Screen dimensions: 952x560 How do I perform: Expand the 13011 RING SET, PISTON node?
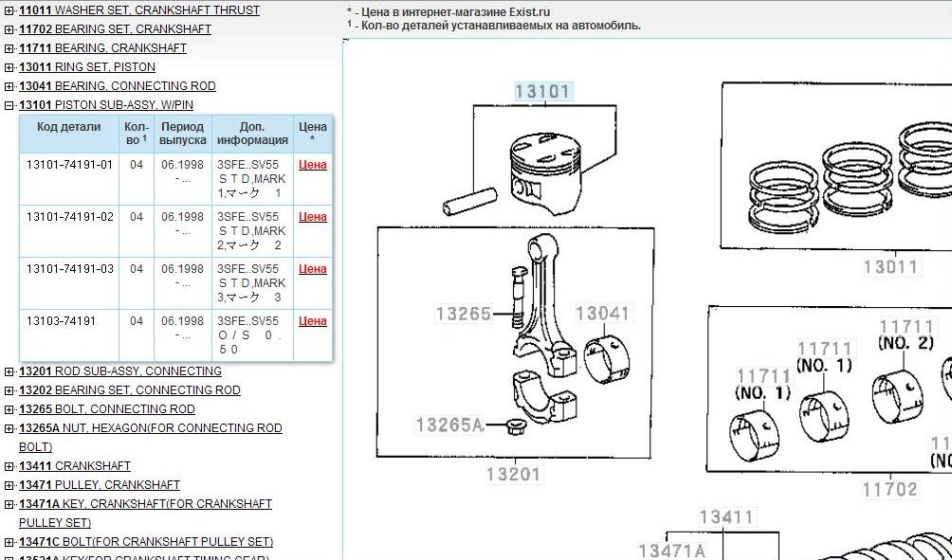[x=9, y=67]
